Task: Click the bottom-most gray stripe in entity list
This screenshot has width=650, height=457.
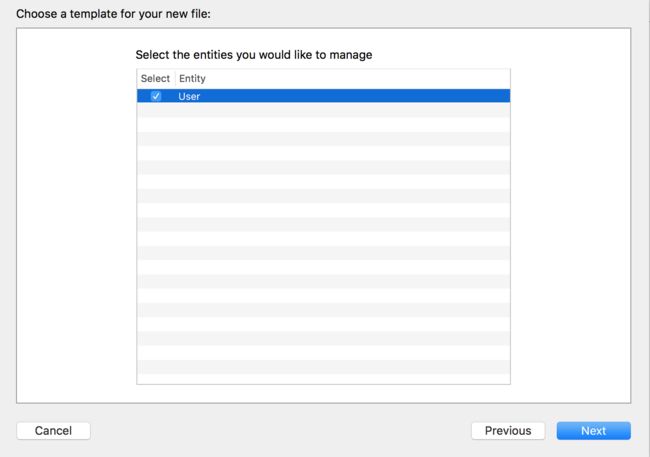Action: 323,367
